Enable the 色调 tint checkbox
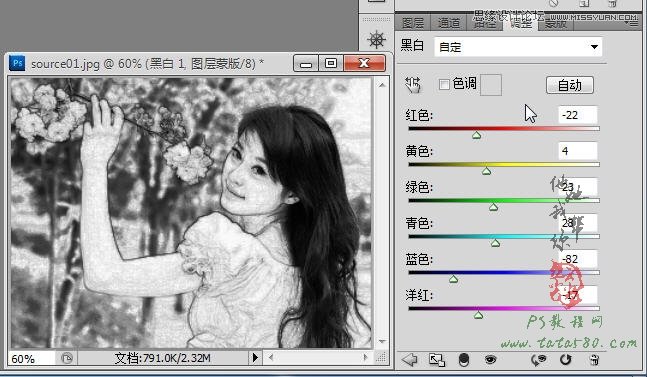647x377 pixels. [444, 85]
